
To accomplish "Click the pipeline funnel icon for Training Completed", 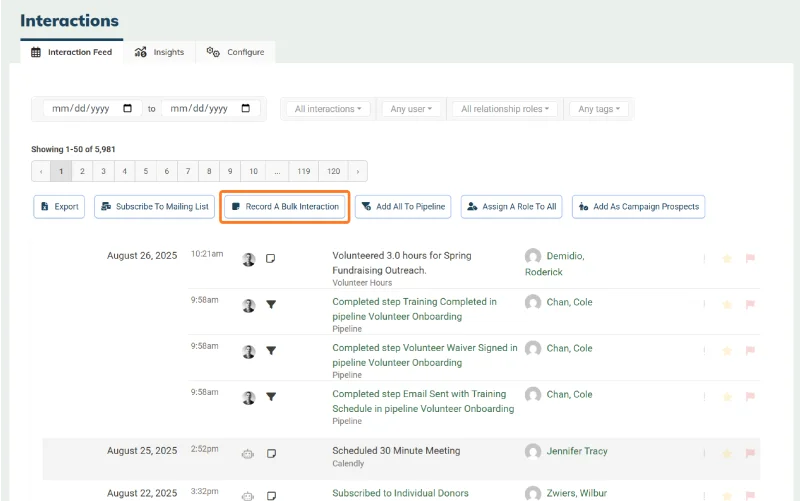I will pyautogui.click(x=271, y=305).
